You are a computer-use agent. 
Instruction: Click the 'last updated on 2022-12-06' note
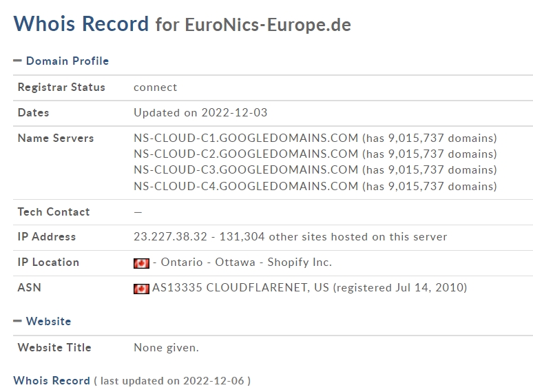tap(172, 381)
